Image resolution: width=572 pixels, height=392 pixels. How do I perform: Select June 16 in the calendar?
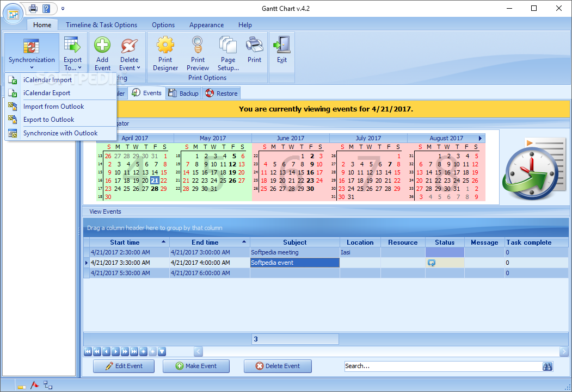(310, 172)
